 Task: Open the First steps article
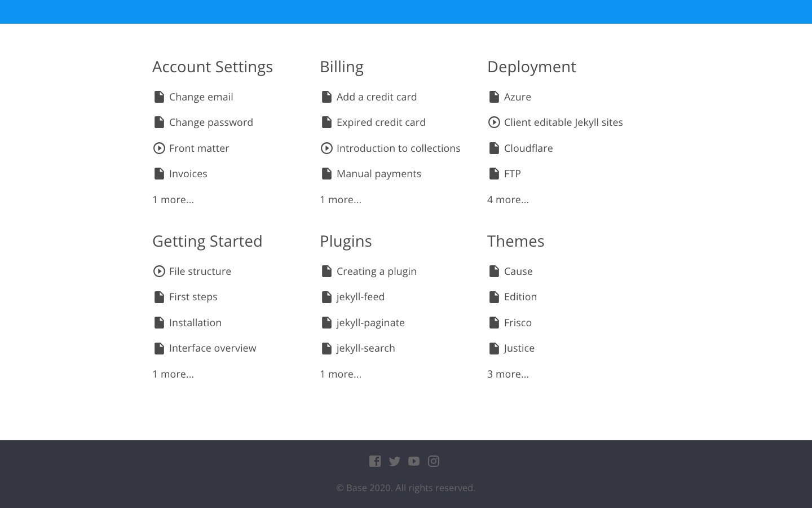[193, 297]
